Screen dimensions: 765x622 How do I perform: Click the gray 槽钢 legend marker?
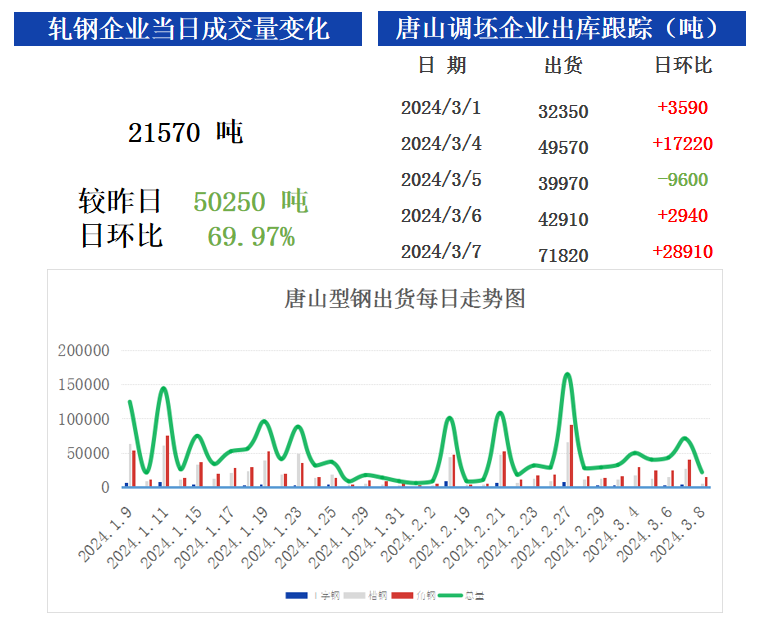point(355,596)
